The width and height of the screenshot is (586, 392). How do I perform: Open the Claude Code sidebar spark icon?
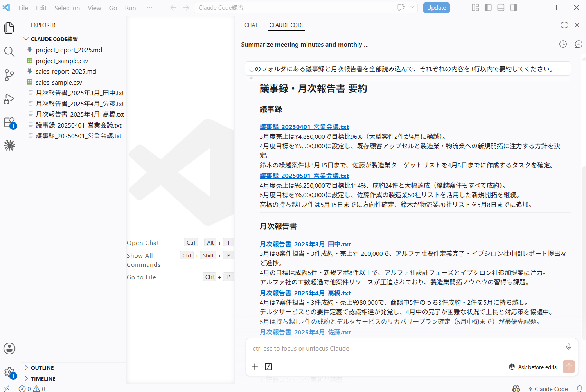pos(9,146)
